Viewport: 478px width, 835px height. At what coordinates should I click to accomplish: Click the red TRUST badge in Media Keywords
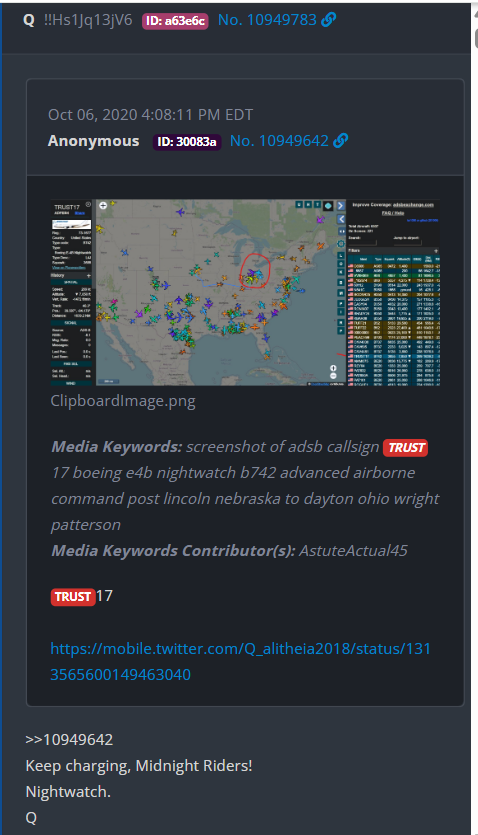pos(406,447)
